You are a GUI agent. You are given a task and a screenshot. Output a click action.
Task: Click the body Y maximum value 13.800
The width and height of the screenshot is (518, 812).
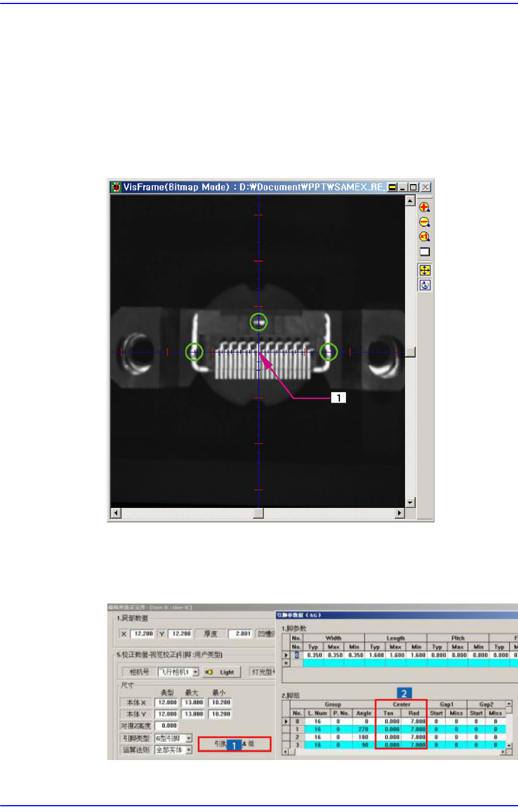194,714
